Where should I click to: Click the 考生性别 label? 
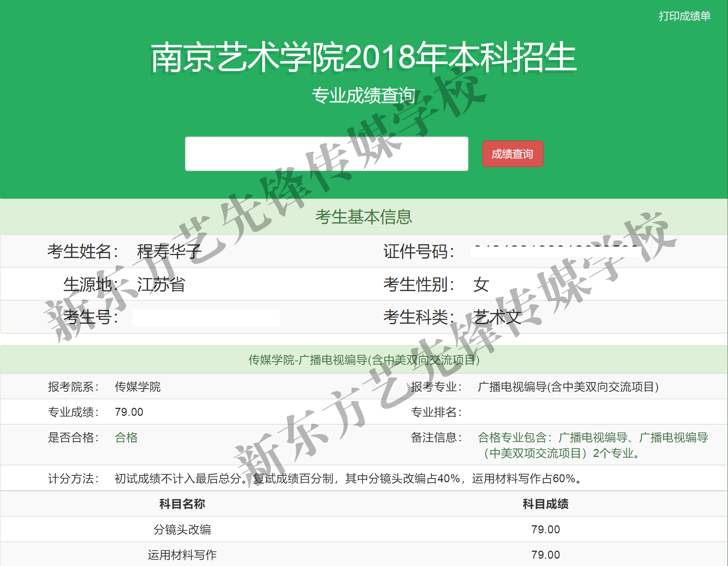(419, 285)
